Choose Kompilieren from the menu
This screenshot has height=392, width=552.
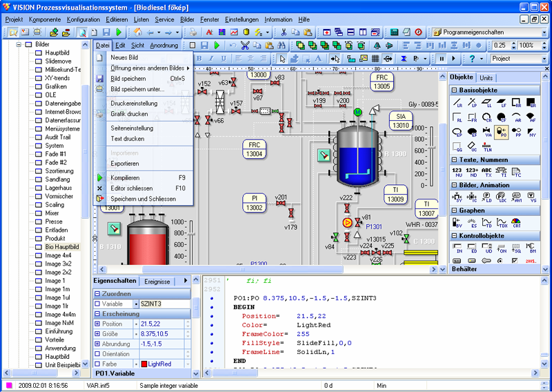coord(125,177)
